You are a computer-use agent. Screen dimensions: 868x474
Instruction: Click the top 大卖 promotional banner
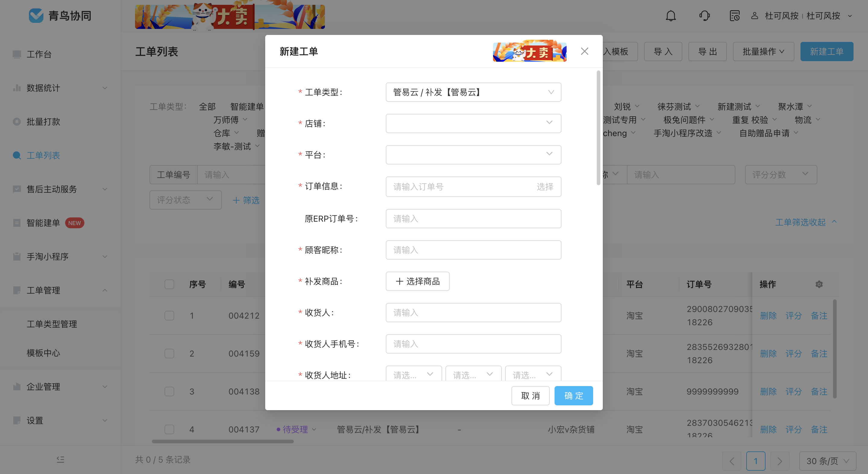(x=230, y=17)
